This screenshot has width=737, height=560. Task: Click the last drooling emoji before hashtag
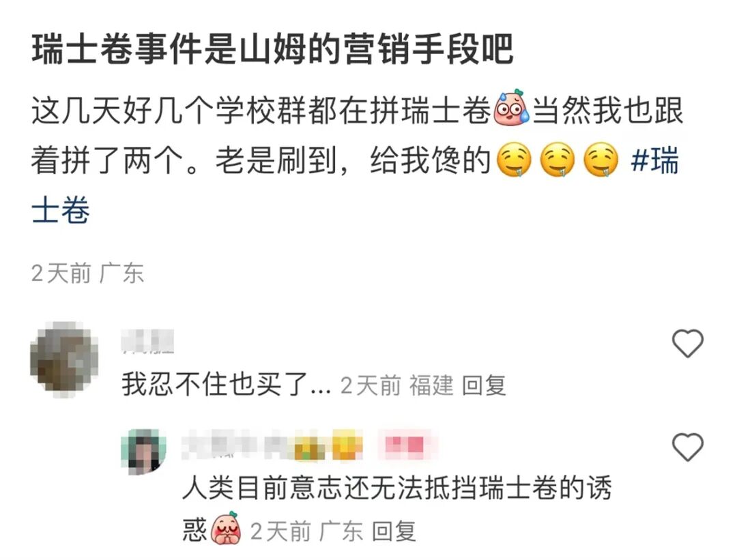601,161
